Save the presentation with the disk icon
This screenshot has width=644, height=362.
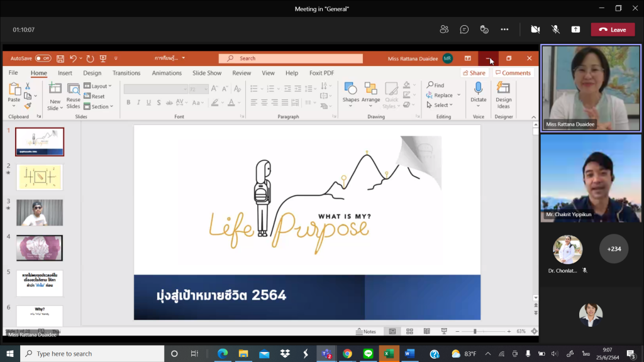[60, 58]
